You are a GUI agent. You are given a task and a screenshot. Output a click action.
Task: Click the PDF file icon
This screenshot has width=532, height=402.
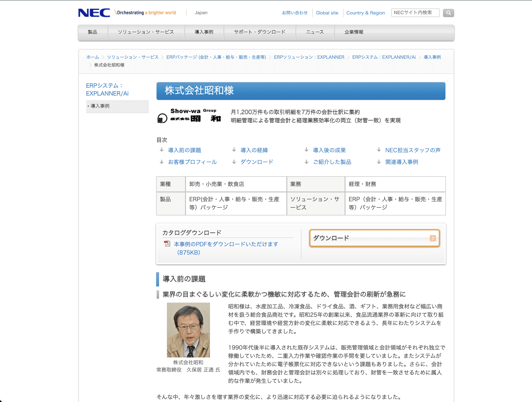[x=167, y=244]
